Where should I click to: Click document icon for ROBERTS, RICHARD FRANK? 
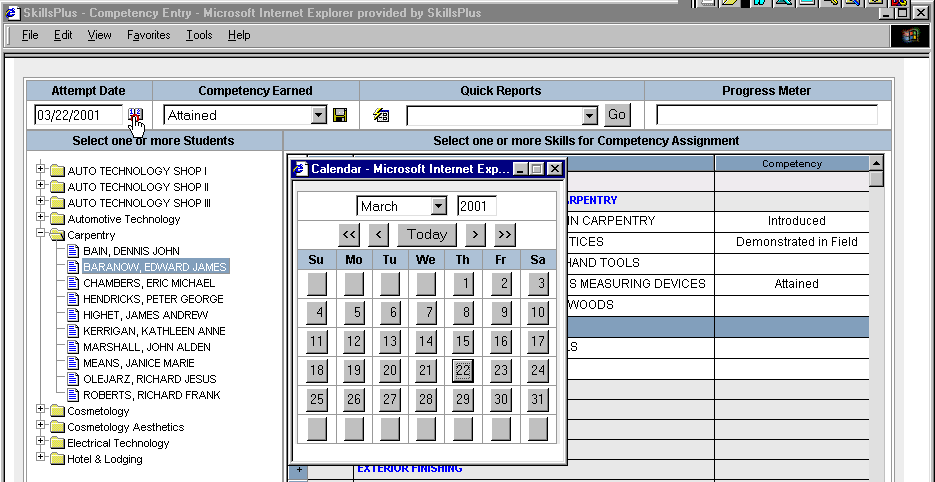click(x=73, y=395)
